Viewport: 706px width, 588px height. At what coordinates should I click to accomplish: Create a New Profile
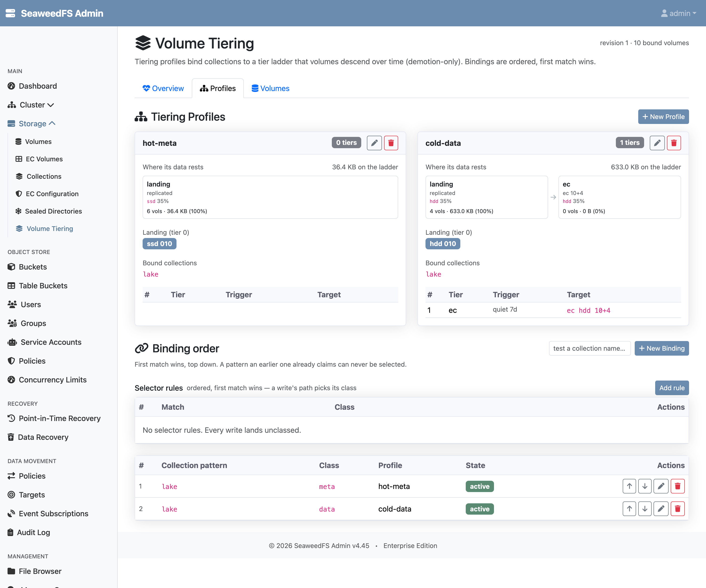click(663, 117)
